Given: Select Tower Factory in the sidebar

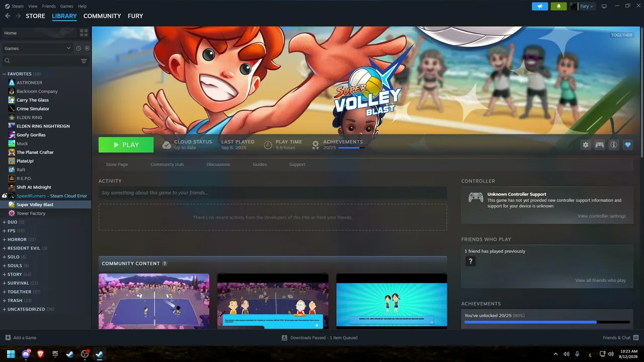Looking at the screenshot, I should pos(31,213).
